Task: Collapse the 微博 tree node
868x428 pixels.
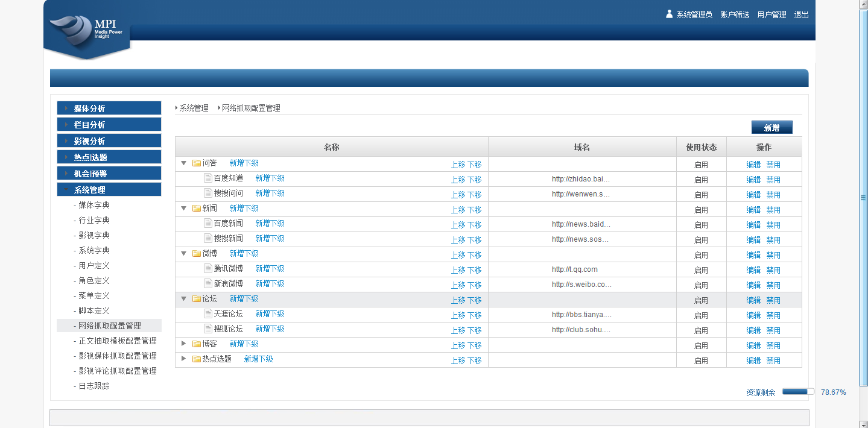Action: tap(184, 254)
